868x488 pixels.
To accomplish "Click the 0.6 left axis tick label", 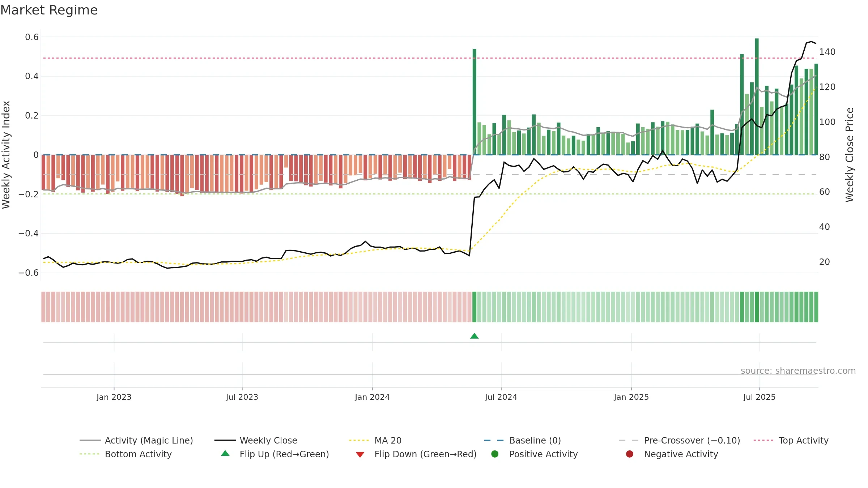I will pyautogui.click(x=32, y=37).
